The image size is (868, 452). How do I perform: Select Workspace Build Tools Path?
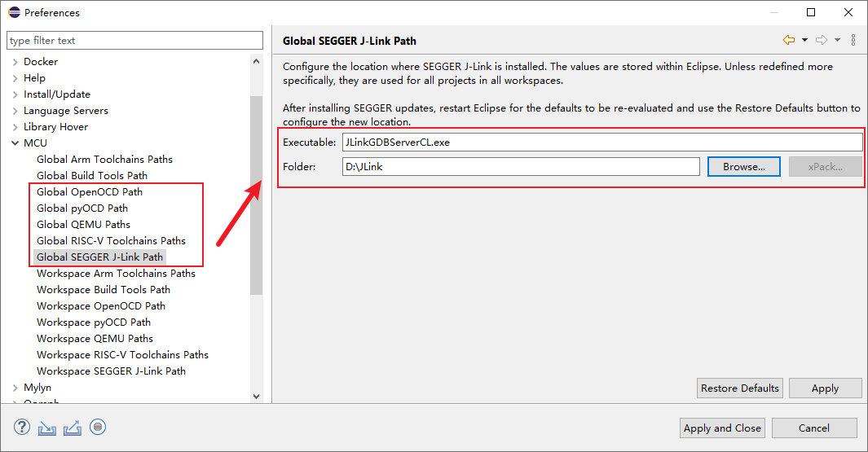104,290
